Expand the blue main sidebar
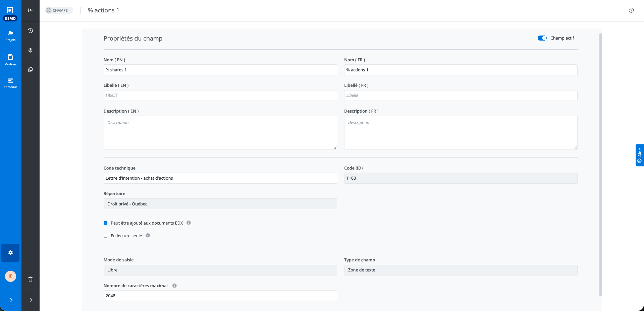Viewport: 644px width, 311px height. click(11, 300)
